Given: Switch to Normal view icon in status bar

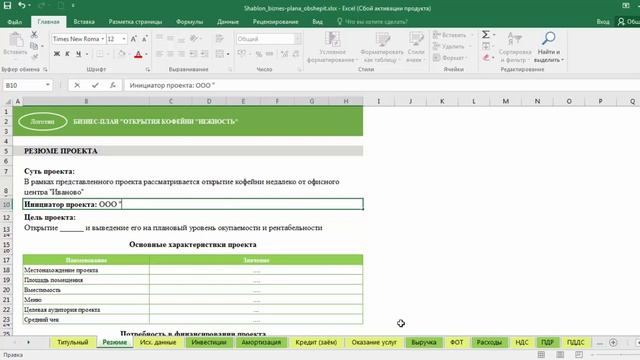Looking at the screenshot, I should (541, 355).
